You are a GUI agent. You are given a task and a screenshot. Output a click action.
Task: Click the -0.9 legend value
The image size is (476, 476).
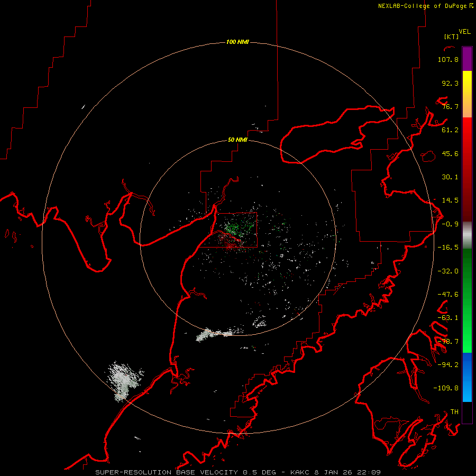450,224
